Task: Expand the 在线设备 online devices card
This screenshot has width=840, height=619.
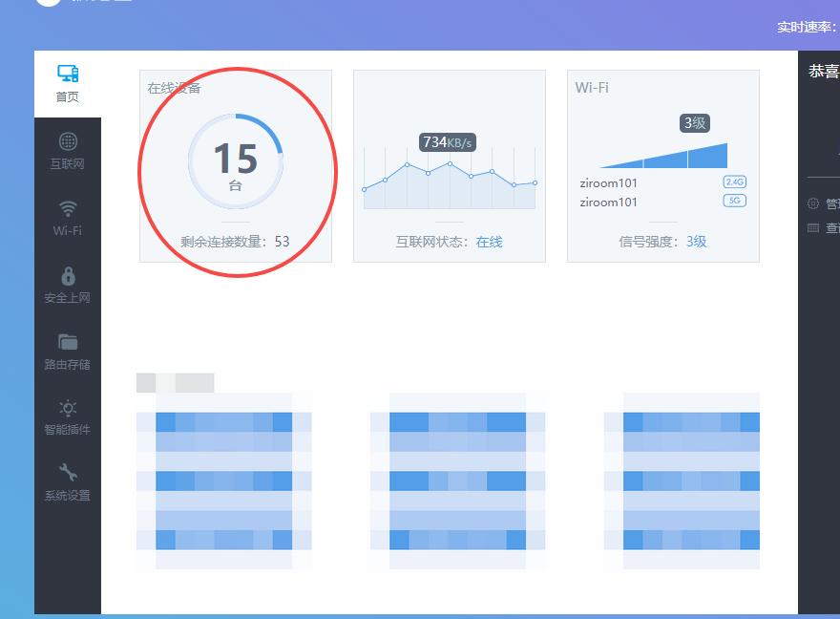Action: 236,162
